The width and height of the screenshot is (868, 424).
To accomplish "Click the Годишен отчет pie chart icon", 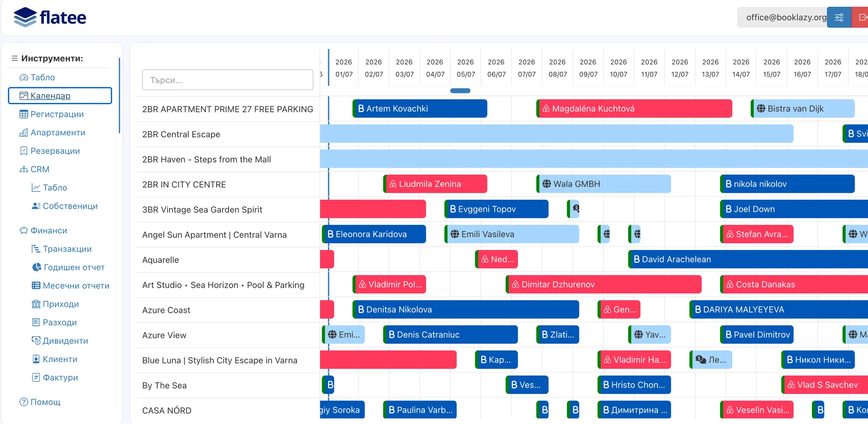I will click(37, 267).
